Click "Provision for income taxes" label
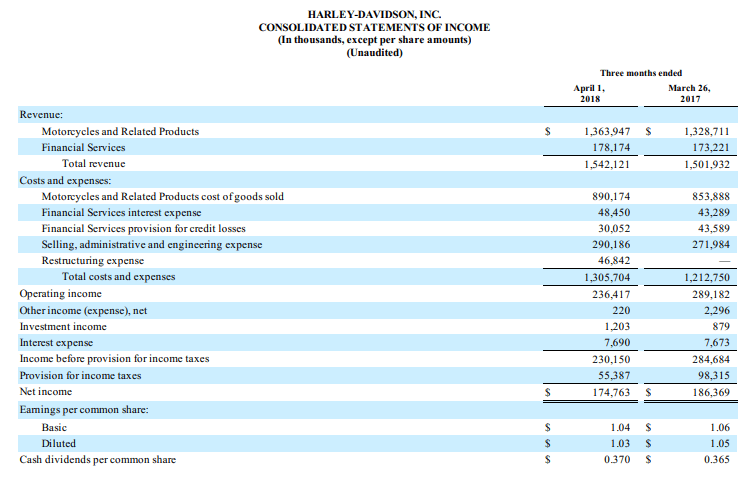 click(81, 375)
